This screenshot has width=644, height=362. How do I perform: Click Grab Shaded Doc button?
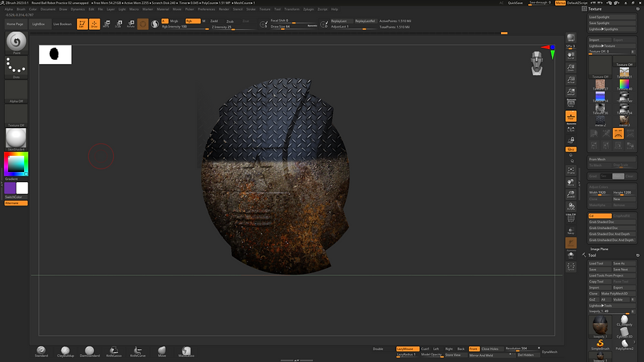point(611,222)
